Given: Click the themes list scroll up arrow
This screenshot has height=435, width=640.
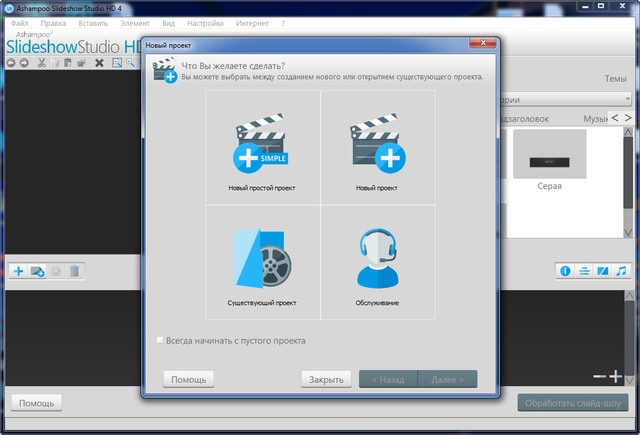Looking at the screenshot, I should [628, 132].
